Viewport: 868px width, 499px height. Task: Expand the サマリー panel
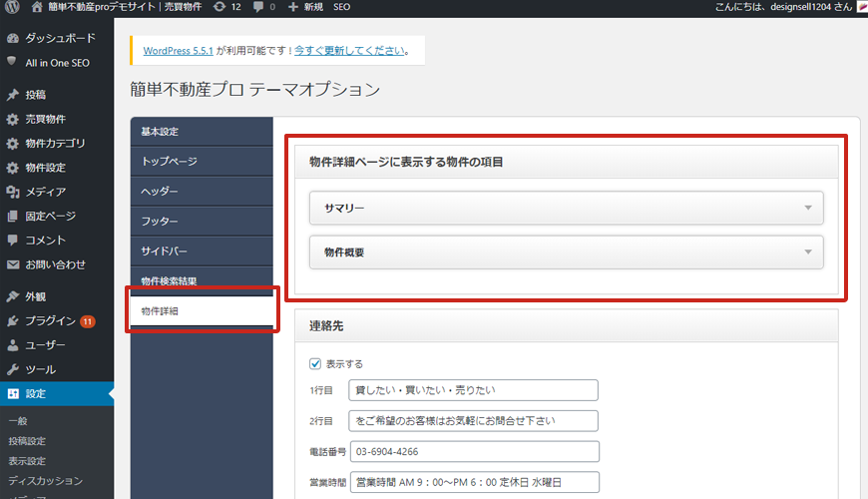point(566,208)
